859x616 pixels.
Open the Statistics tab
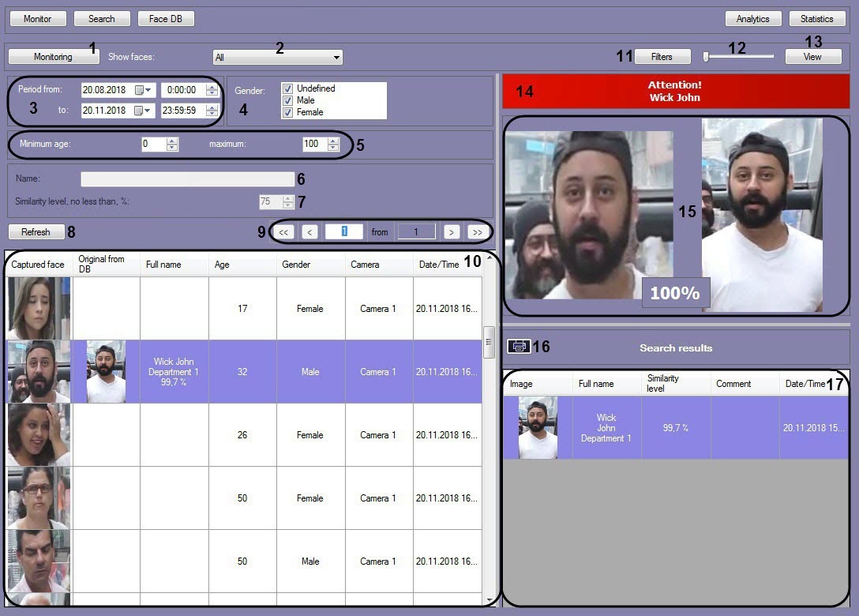[816, 19]
